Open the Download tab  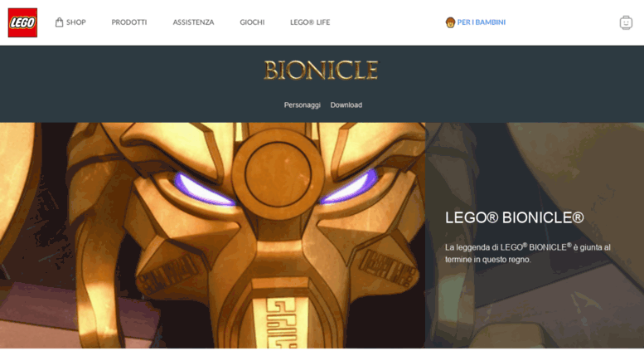coord(346,105)
